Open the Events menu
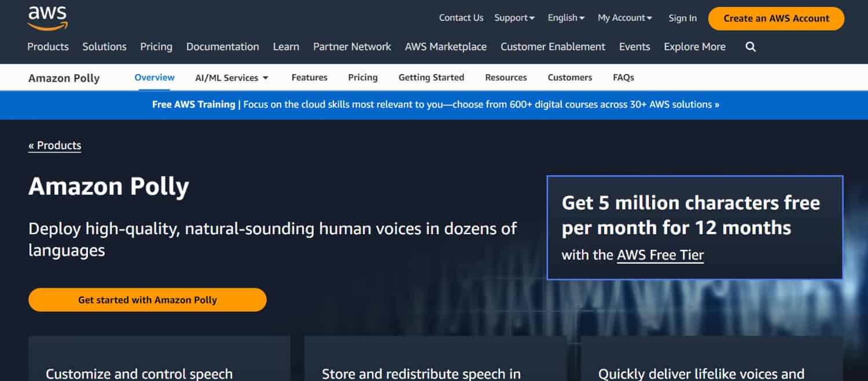 pyautogui.click(x=635, y=47)
